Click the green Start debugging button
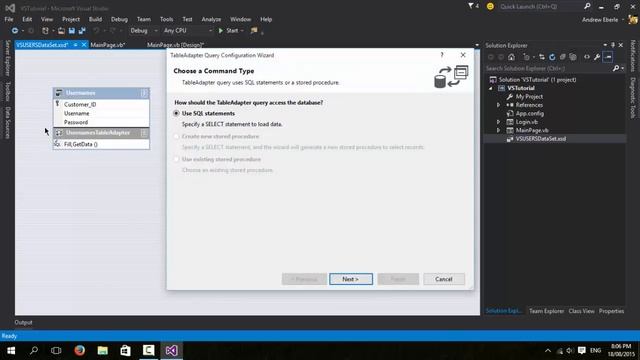 pyautogui.click(x=228, y=31)
